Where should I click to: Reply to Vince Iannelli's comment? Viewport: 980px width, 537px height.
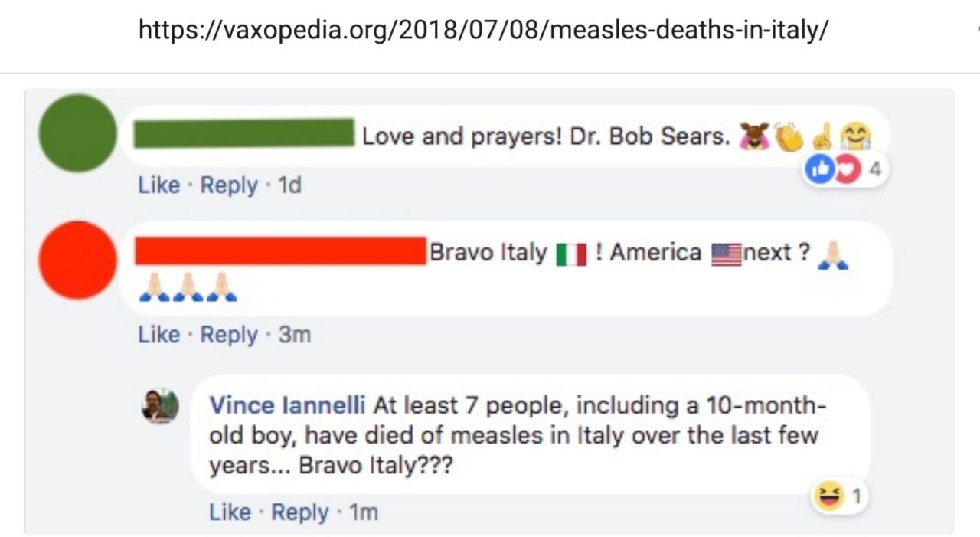[x=299, y=512]
